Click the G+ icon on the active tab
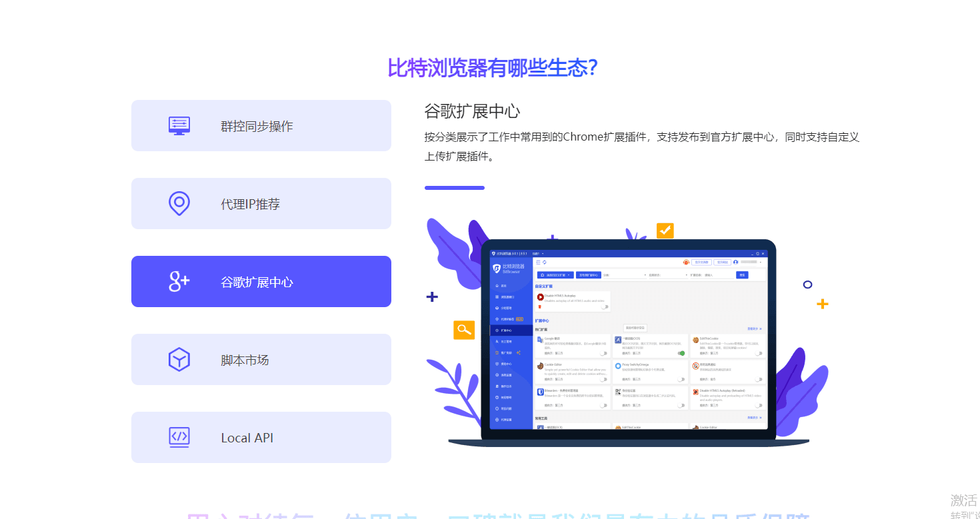Viewport: 980px width, 519px height. coord(179,282)
